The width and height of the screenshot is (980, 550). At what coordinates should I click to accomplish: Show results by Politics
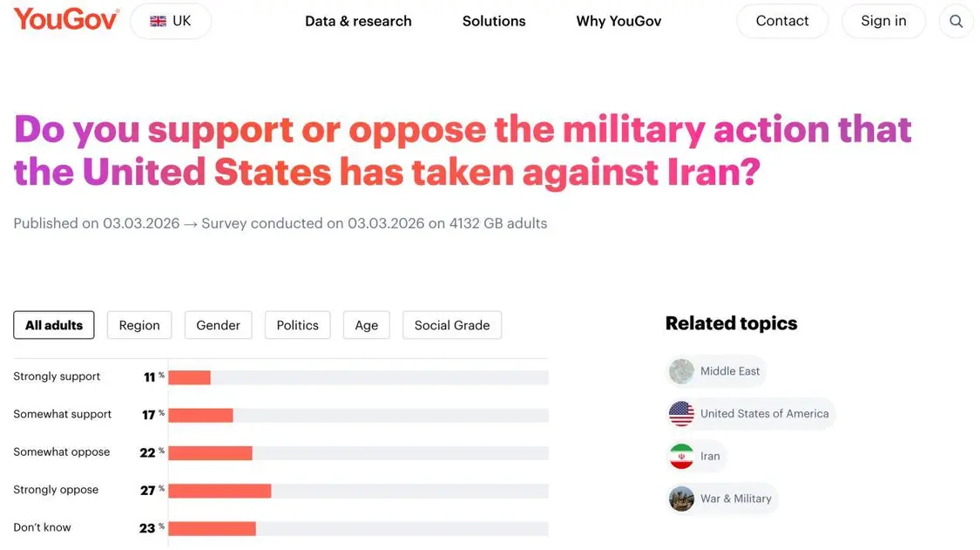(297, 325)
